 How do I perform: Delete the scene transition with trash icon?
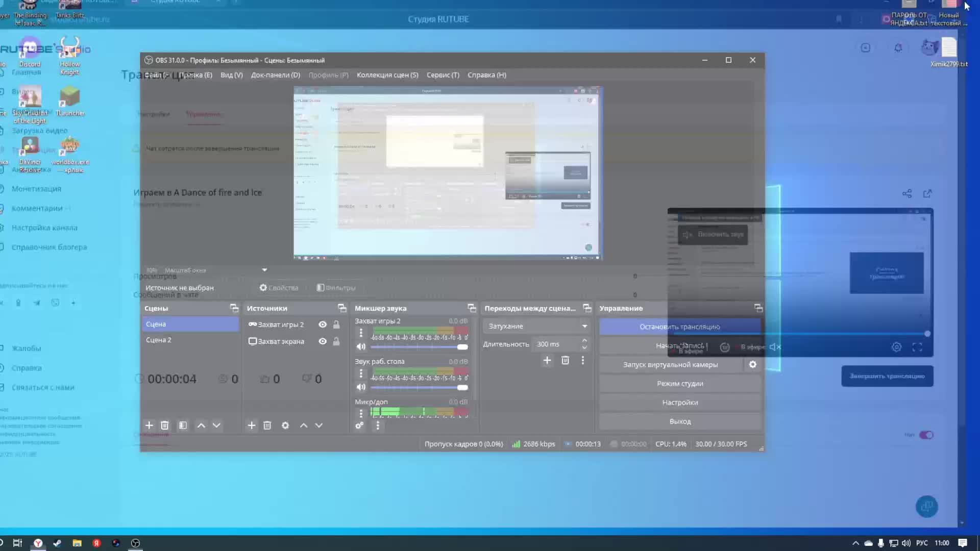click(x=566, y=360)
